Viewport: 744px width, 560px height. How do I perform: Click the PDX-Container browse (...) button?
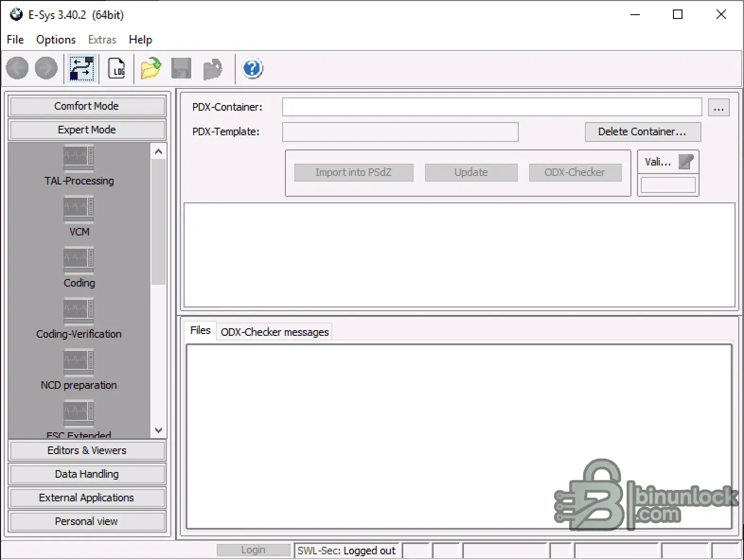tap(718, 107)
